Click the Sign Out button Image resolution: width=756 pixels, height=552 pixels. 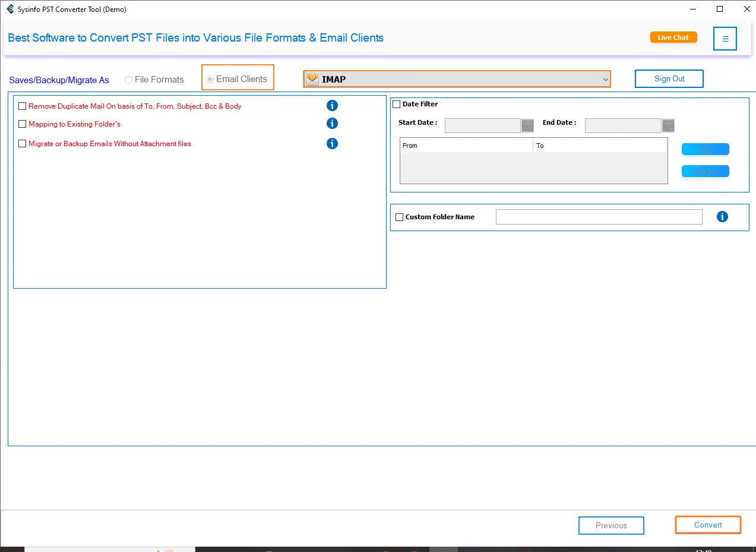(669, 78)
